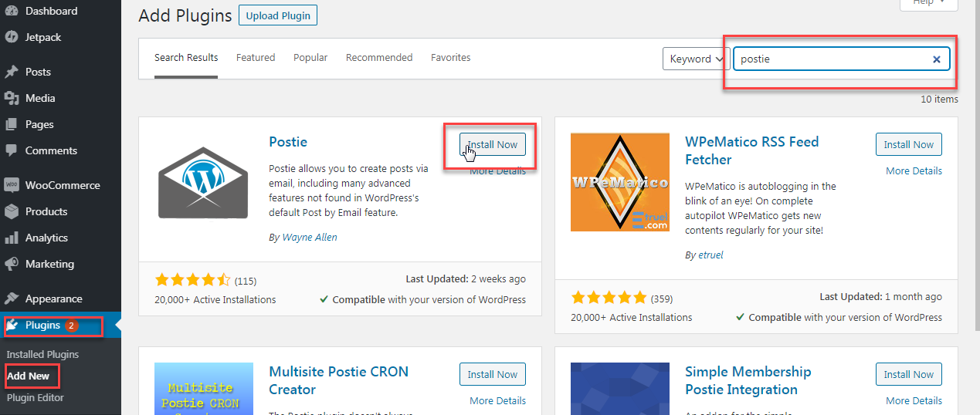
Task: Install the WPeMatico RSS Feed Fetcher plugin
Action: [x=909, y=144]
